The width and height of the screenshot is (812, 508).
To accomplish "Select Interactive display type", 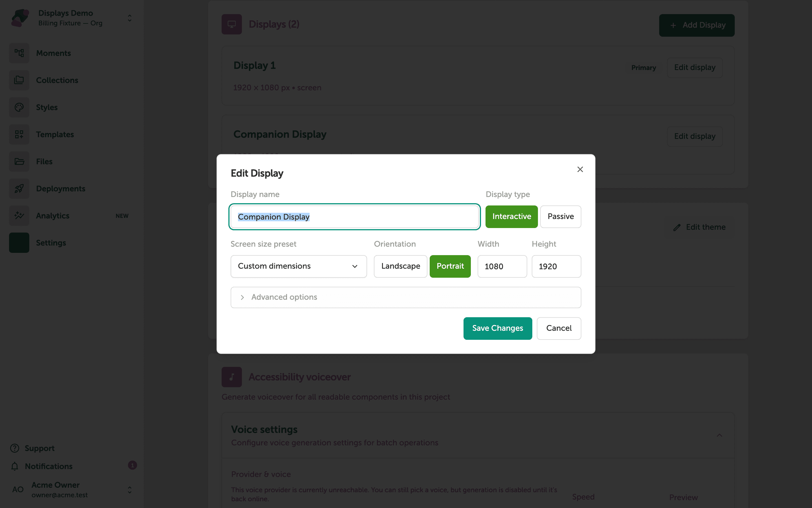I will click(x=511, y=217).
